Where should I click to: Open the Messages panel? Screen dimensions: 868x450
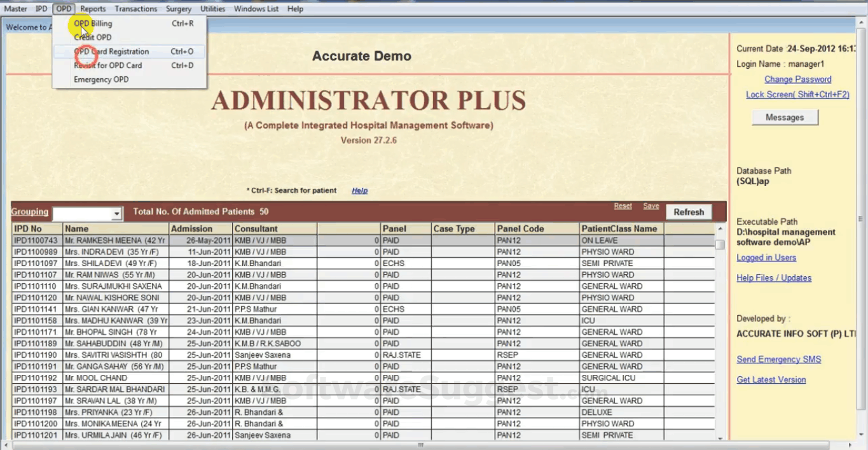coord(784,117)
